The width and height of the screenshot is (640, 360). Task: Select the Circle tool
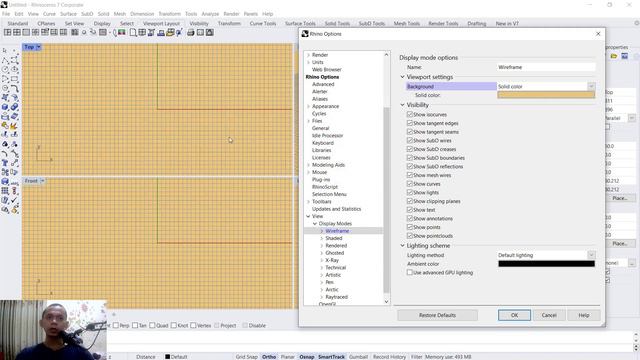(x=5, y=69)
